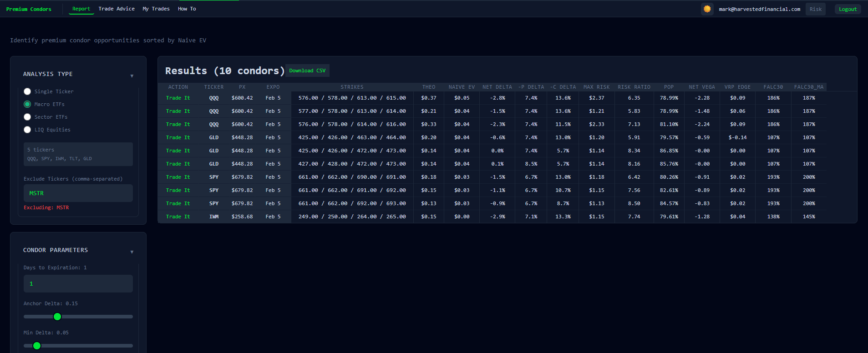This screenshot has height=353, width=868.
Task: Click the Premium Condors logo
Action: click(x=29, y=9)
